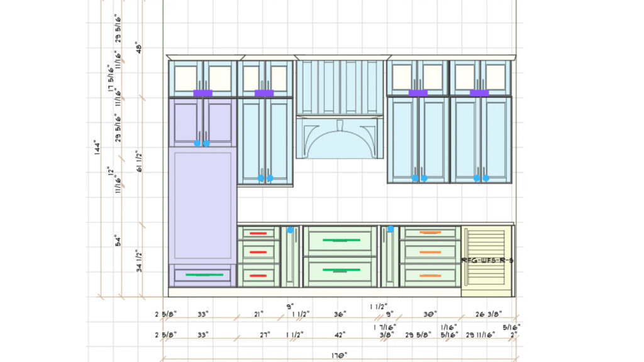Select the 48" vertical dimension text
The height and width of the screenshot is (362, 644).
pyautogui.click(x=139, y=48)
